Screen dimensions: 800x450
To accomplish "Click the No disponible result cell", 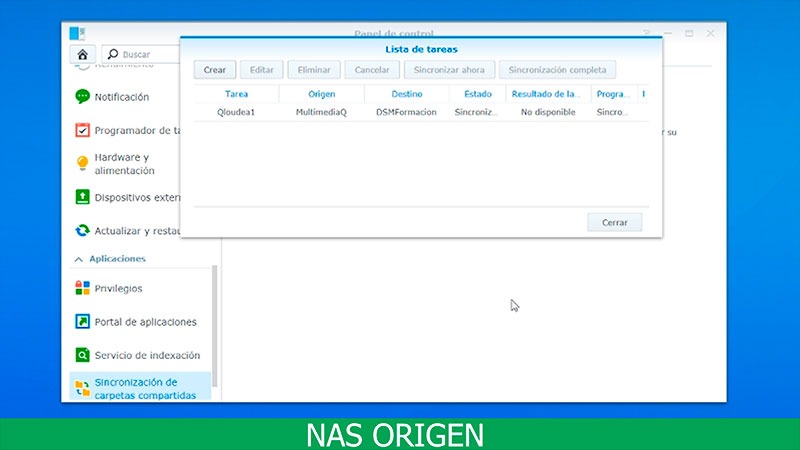I will [548, 112].
